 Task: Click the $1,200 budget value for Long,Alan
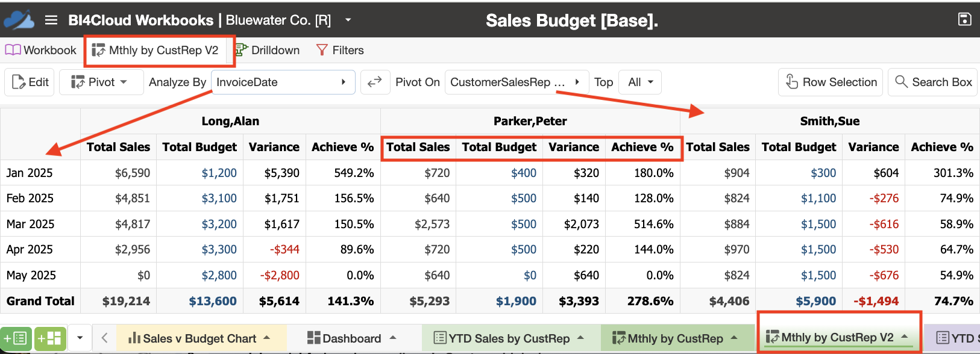pyautogui.click(x=219, y=173)
